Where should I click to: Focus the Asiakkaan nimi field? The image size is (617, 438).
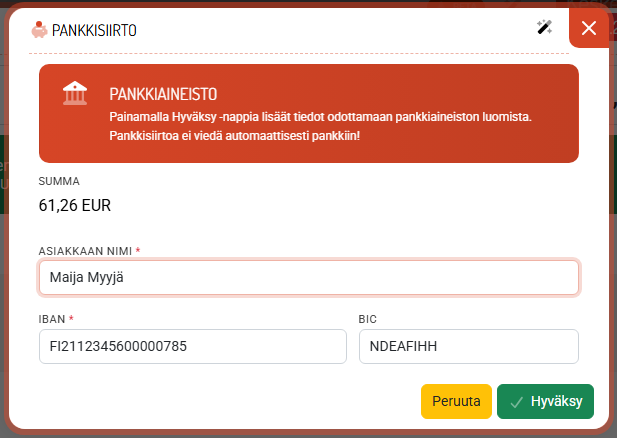(x=309, y=277)
